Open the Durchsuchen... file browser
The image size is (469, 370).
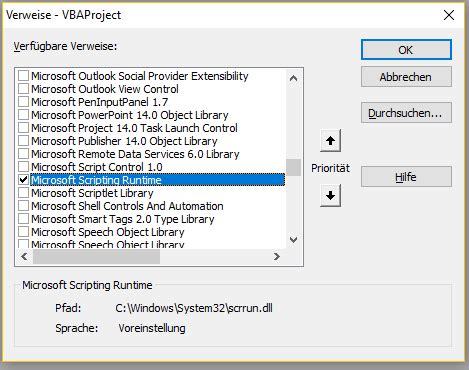pyautogui.click(x=406, y=113)
